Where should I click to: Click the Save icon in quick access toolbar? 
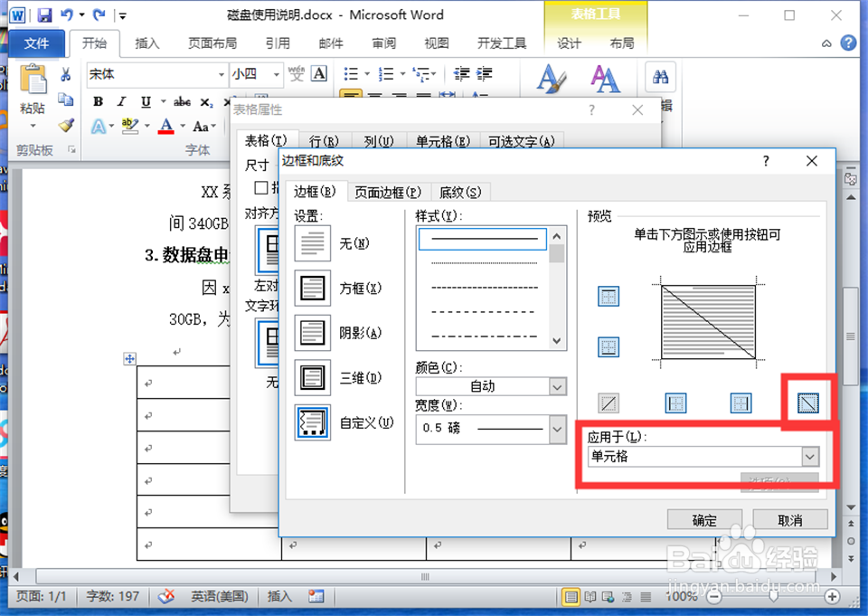click(45, 14)
